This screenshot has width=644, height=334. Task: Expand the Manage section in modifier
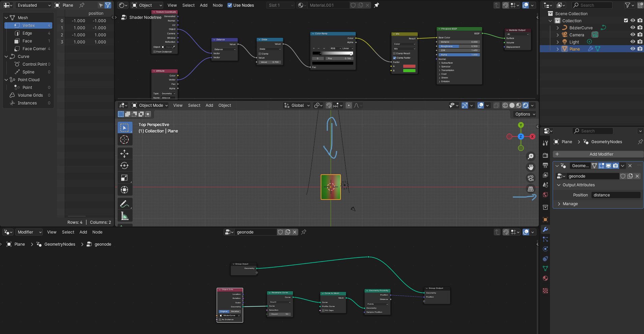point(570,204)
